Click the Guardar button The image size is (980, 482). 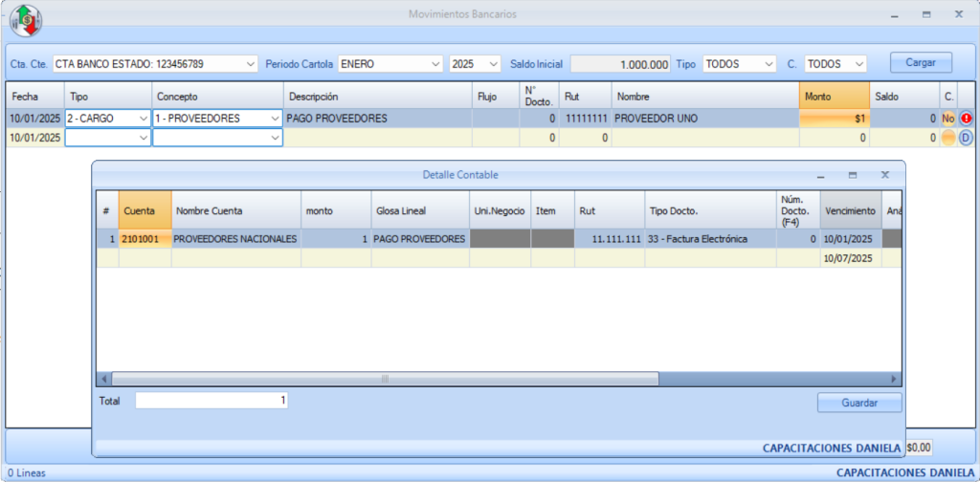(x=858, y=403)
